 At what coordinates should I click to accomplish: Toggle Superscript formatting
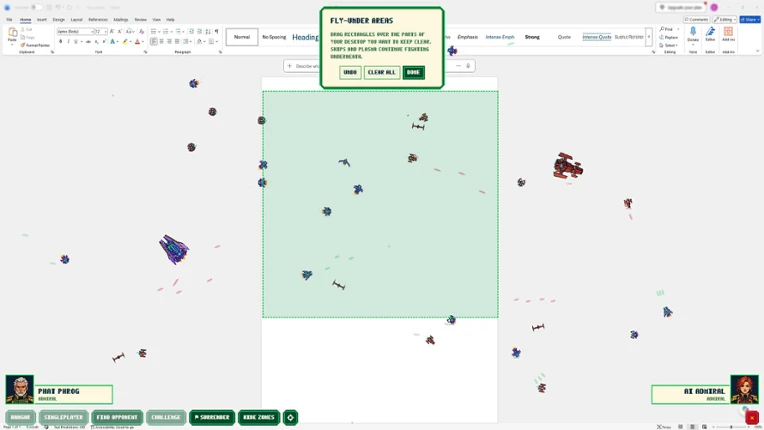(x=104, y=42)
